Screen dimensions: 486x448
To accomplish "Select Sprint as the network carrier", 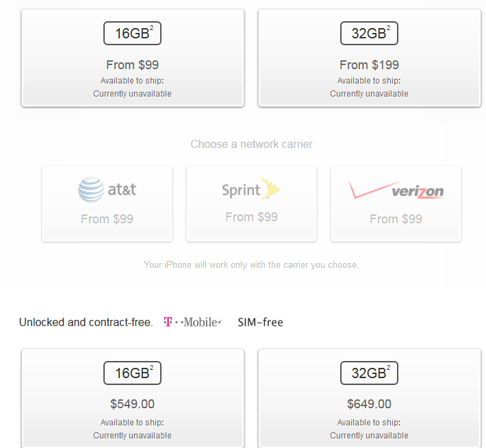I will (x=251, y=203).
